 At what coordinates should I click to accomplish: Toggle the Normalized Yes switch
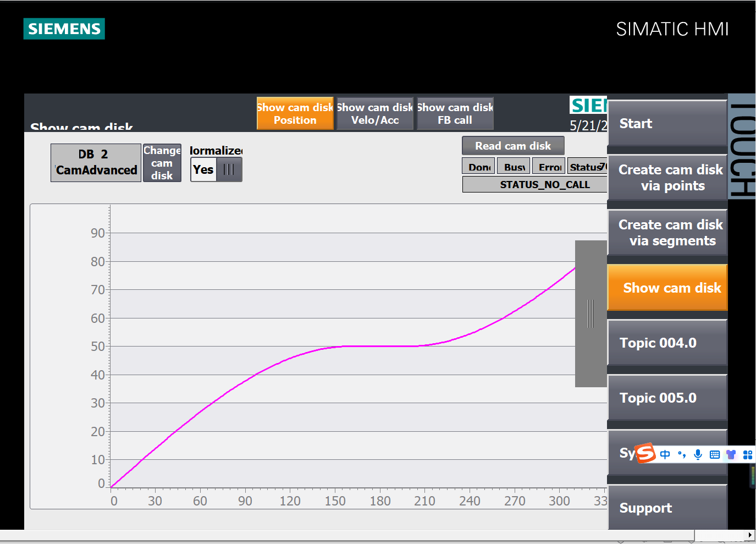click(x=216, y=169)
